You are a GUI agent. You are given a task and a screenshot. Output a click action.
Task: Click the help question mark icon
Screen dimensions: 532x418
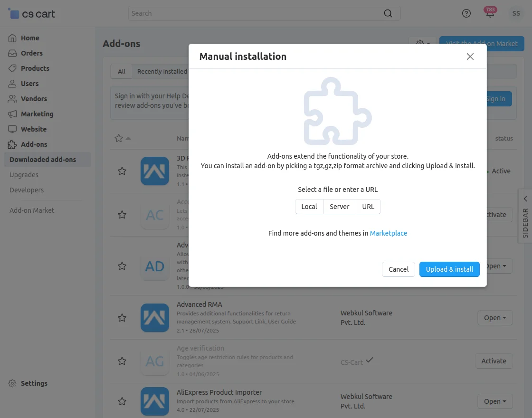pos(466,13)
